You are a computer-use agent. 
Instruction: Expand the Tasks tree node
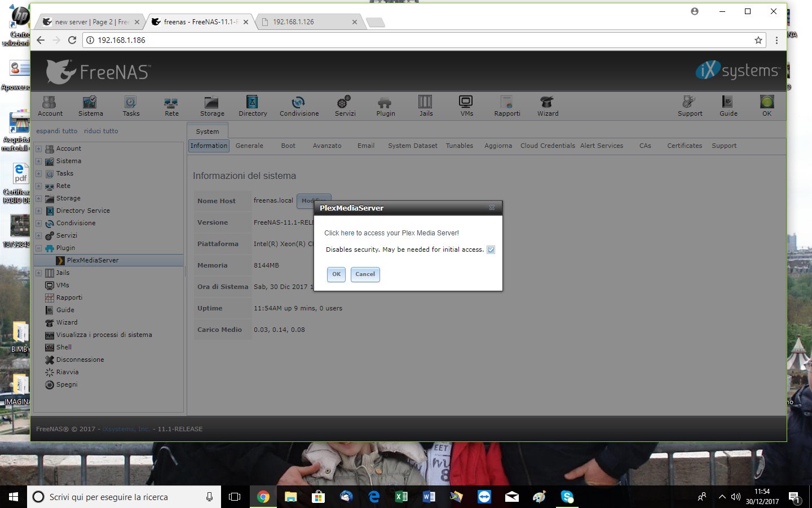click(x=38, y=174)
